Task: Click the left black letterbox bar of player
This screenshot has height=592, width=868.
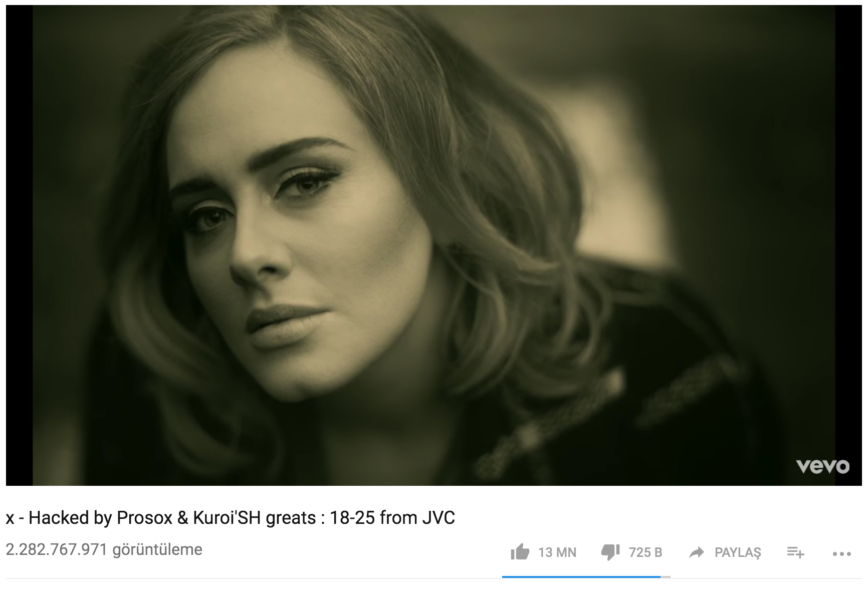Action: (x=19, y=245)
